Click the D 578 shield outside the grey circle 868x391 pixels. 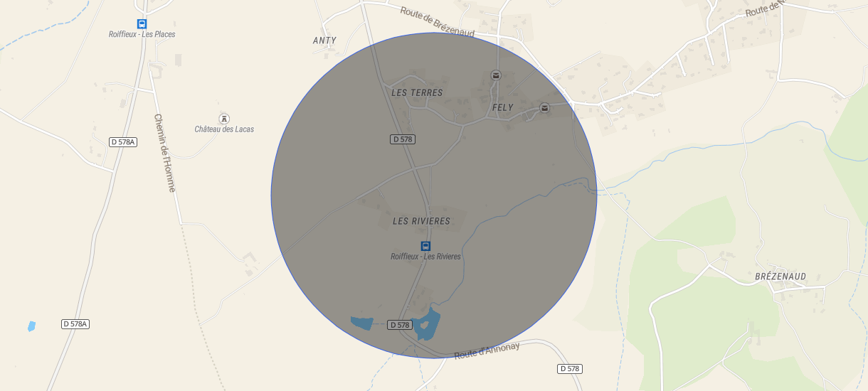(569, 369)
